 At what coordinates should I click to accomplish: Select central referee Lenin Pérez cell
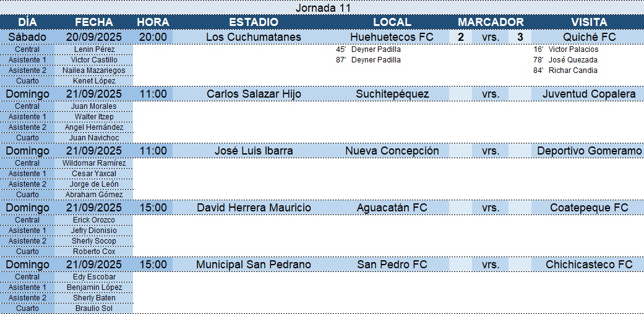(94, 49)
